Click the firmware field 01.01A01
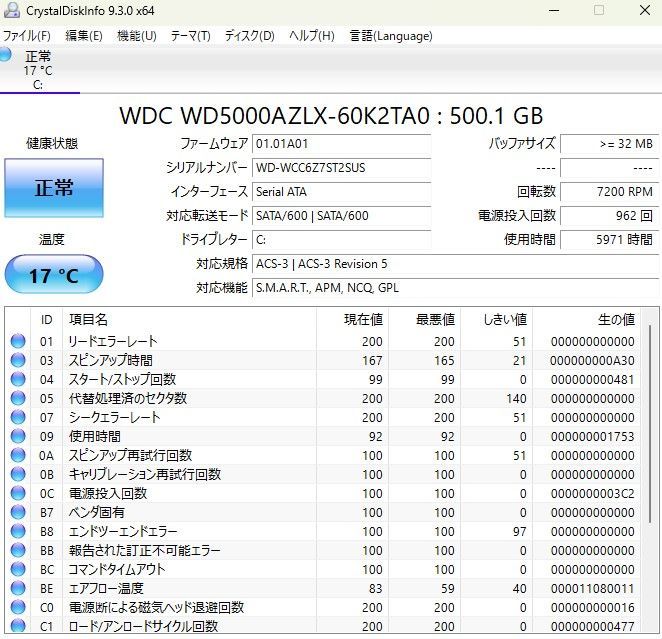 (x=342, y=144)
